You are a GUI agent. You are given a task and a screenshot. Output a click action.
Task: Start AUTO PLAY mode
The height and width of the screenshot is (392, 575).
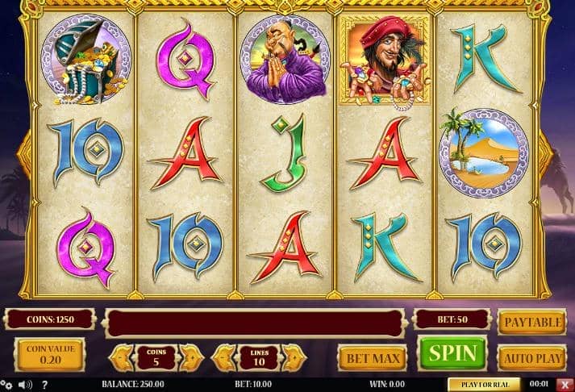[x=532, y=358]
